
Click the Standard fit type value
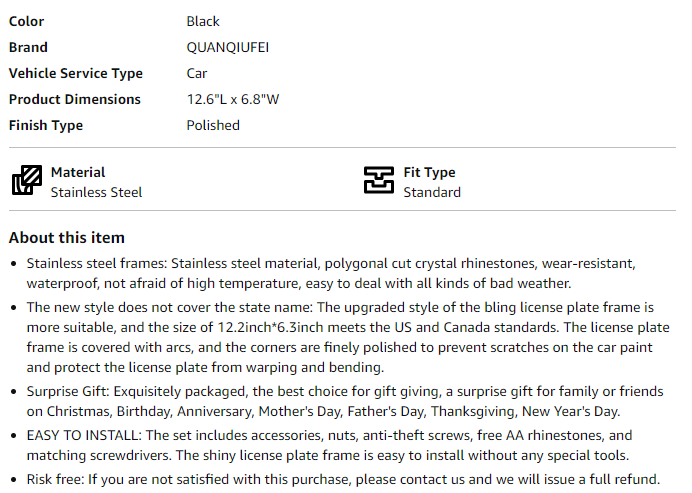(x=432, y=192)
